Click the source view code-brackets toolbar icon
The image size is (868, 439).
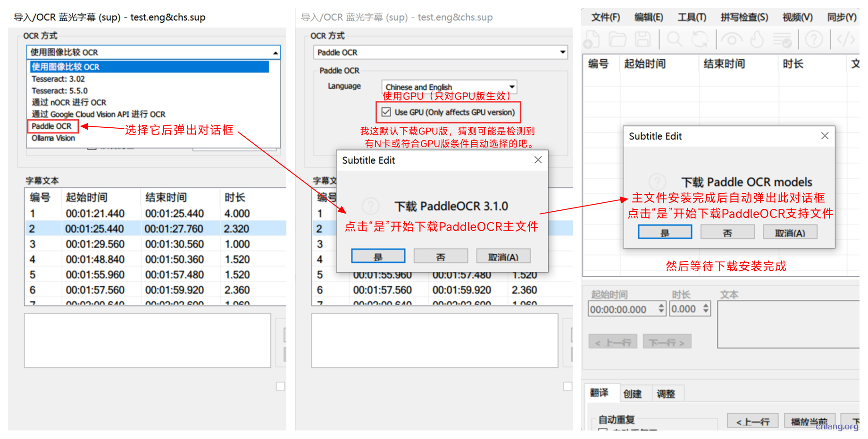tap(846, 39)
